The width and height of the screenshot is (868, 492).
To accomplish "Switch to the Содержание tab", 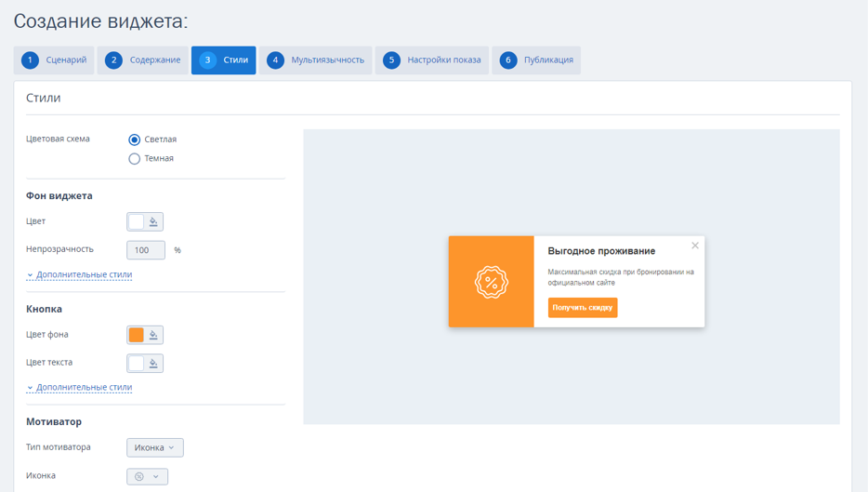I will [x=143, y=60].
